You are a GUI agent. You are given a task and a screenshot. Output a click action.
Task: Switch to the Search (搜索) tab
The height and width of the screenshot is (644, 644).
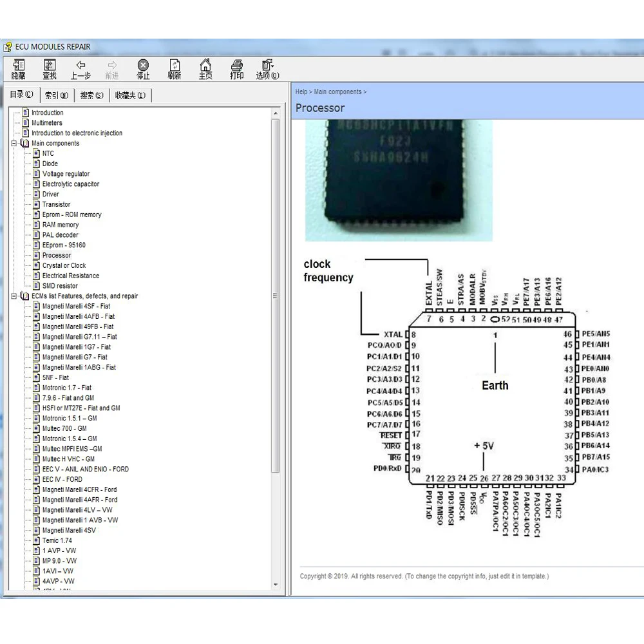click(91, 95)
